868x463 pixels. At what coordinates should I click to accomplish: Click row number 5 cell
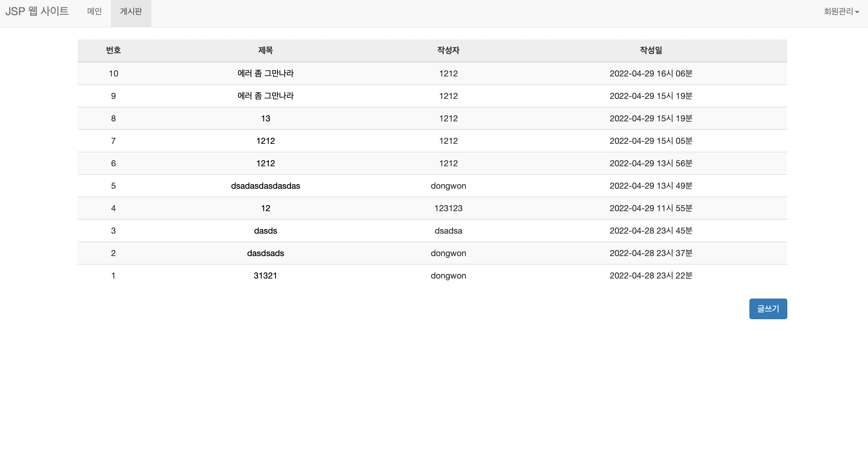click(x=113, y=186)
